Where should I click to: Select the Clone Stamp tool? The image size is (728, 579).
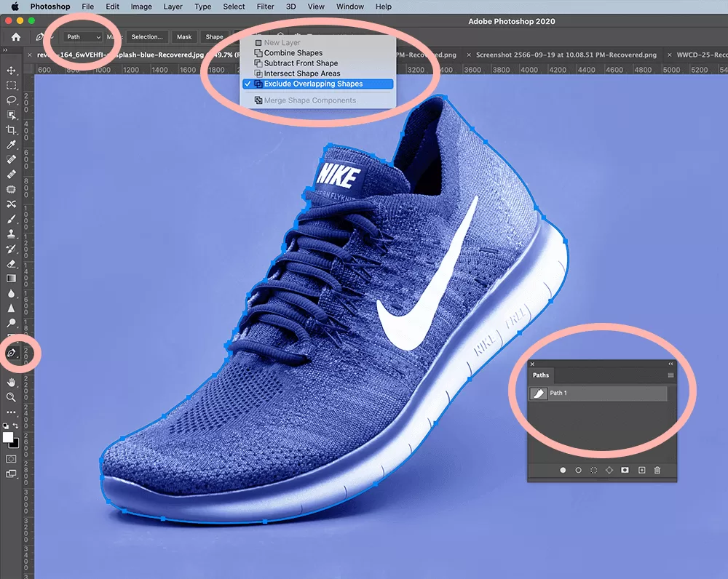point(11,233)
